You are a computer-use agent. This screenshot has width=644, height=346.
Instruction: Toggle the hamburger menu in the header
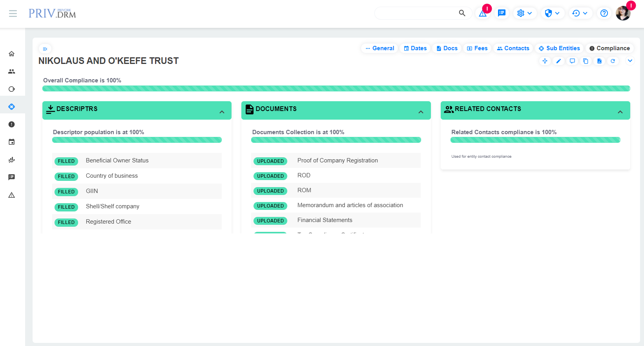(13, 13)
